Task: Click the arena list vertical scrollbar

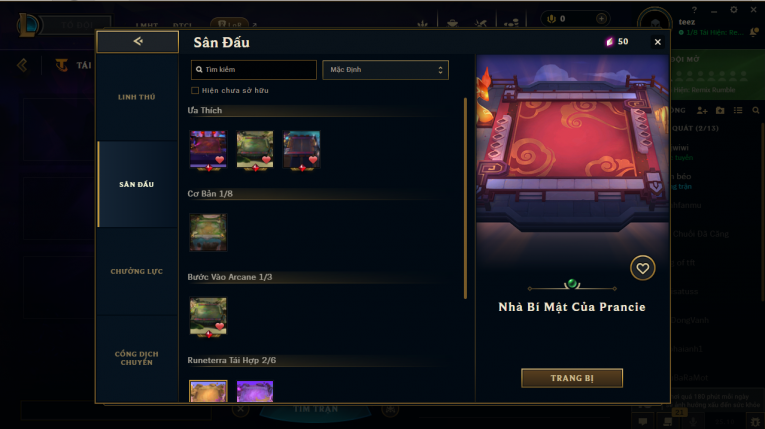Action: click(465, 198)
